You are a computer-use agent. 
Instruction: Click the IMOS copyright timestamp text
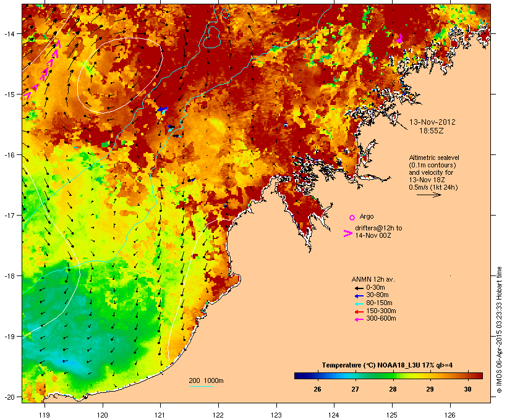[499, 330]
